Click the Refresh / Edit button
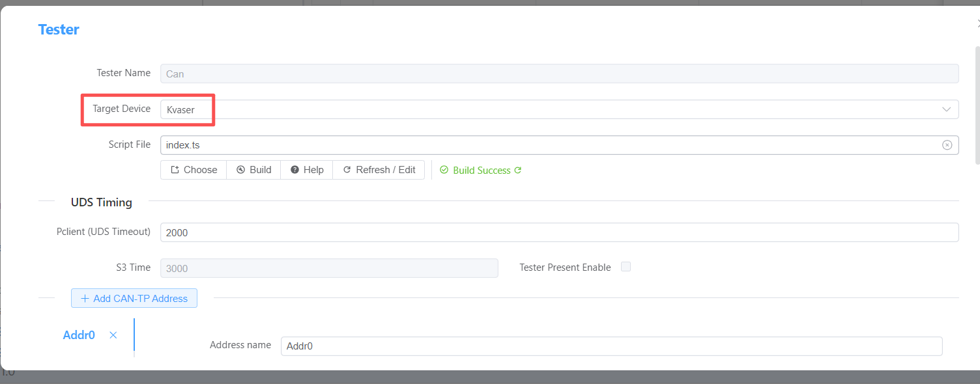Image resolution: width=980 pixels, height=384 pixels. click(379, 170)
